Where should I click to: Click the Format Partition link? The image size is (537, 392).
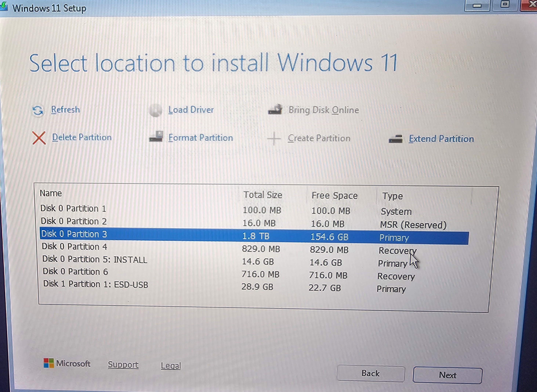click(201, 138)
